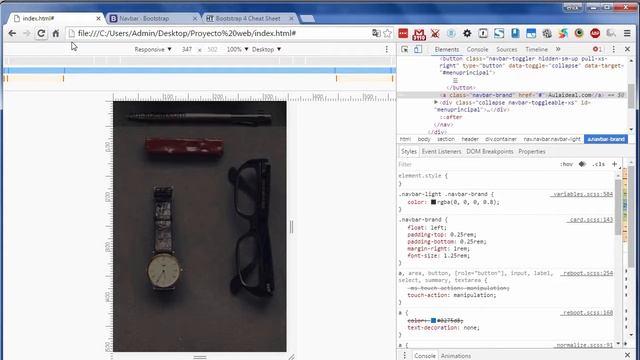The image size is (640, 360).
Task: Reload the index.html page
Action: point(41,33)
